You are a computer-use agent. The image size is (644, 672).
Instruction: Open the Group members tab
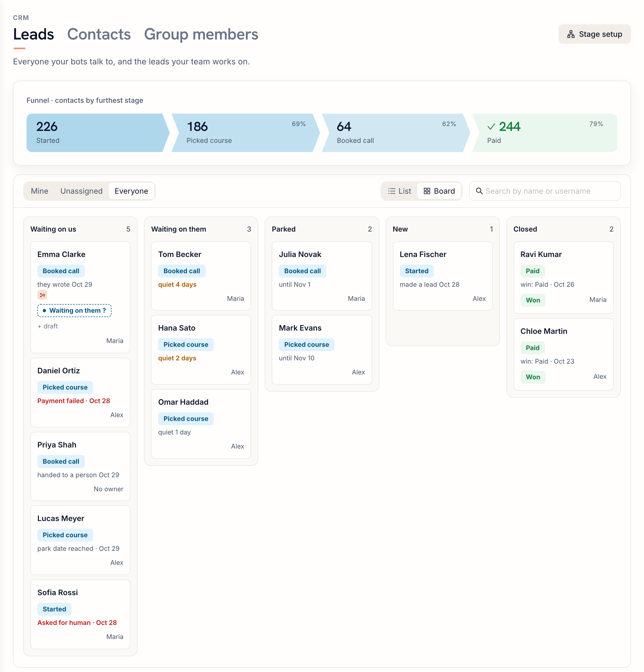(x=201, y=34)
